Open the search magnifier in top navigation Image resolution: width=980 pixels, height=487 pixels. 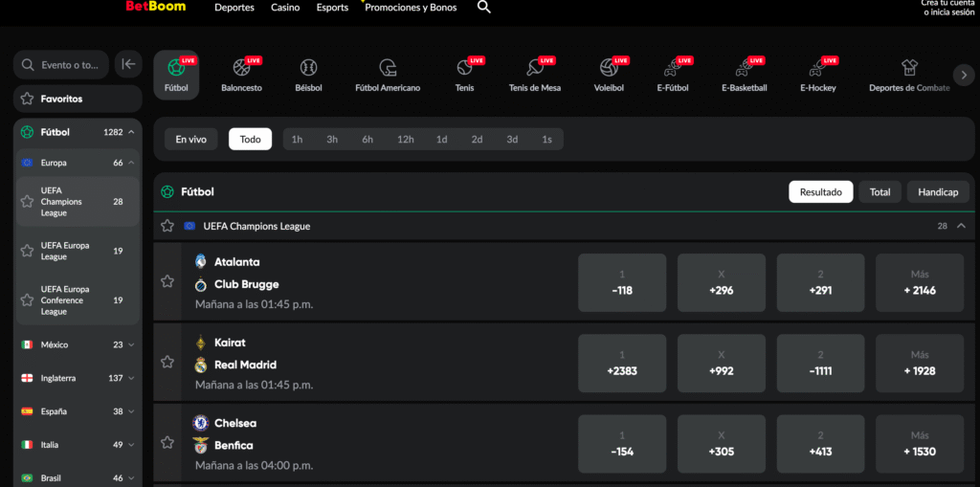coord(483,8)
